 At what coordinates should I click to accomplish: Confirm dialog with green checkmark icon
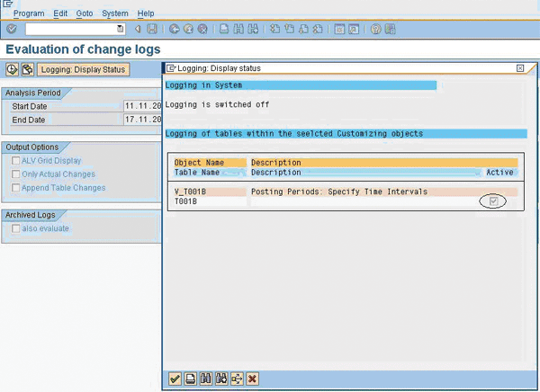pos(175,379)
